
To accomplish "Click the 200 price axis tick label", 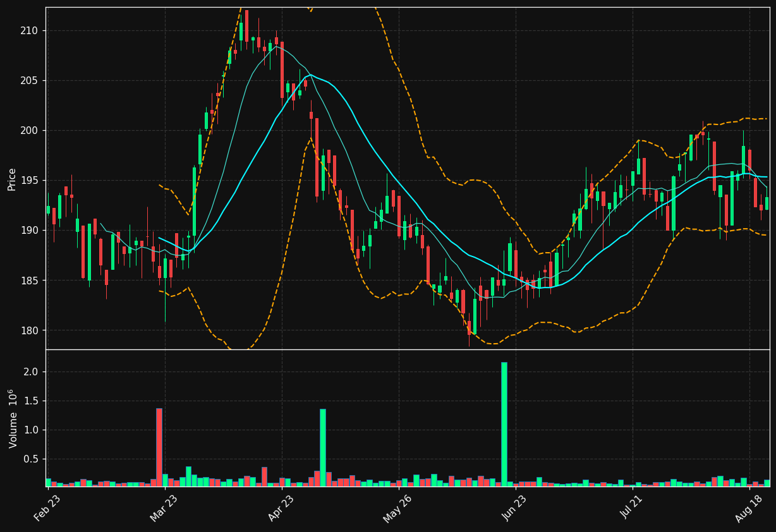I will click(x=29, y=131).
